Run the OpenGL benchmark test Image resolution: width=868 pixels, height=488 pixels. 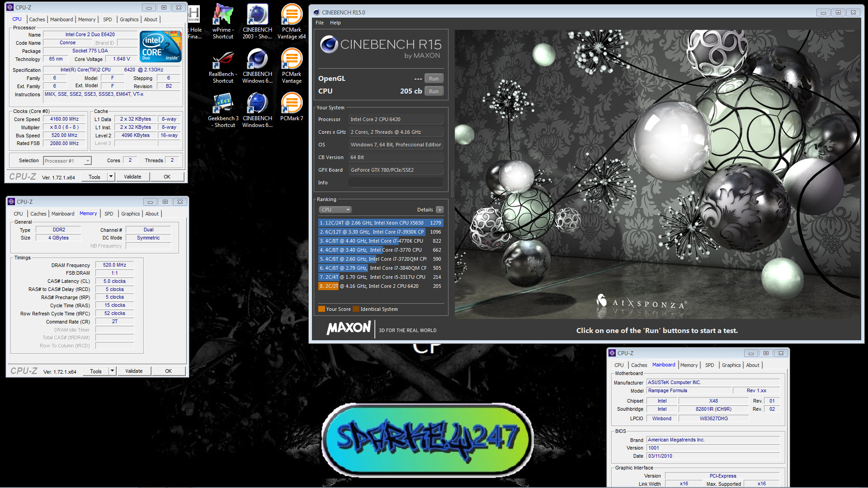point(434,79)
